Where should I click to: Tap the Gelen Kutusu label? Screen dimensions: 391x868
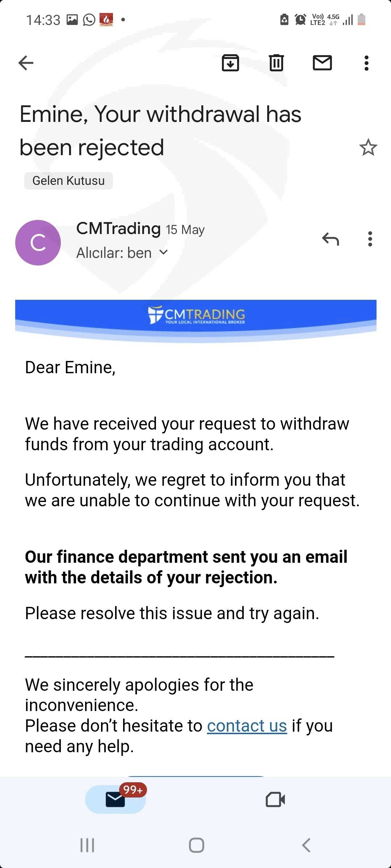coord(68,180)
